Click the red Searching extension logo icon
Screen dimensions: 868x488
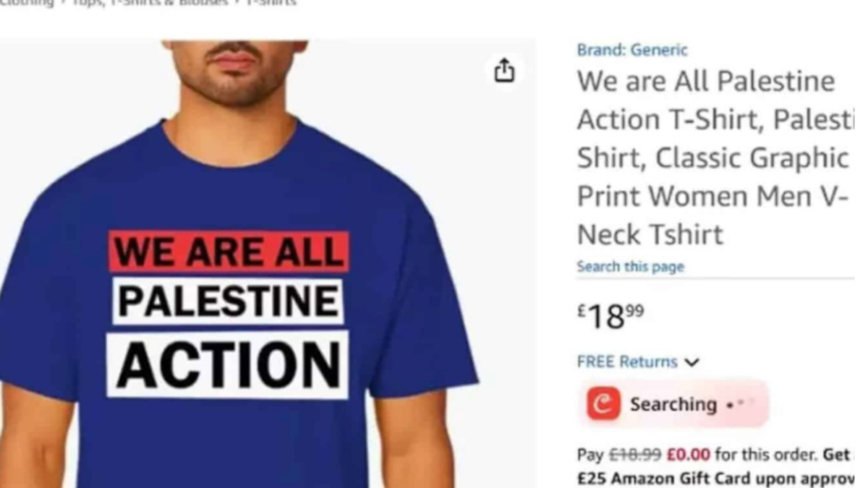tap(603, 403)
